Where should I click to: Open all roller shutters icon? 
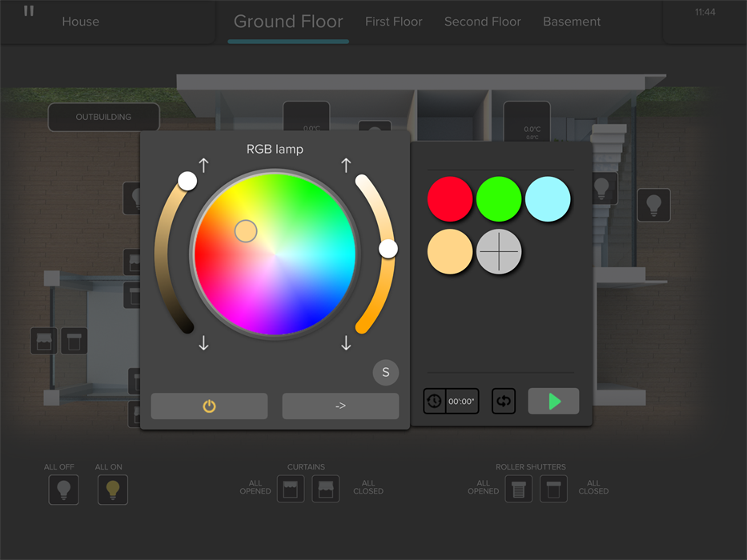coord(518,489)
